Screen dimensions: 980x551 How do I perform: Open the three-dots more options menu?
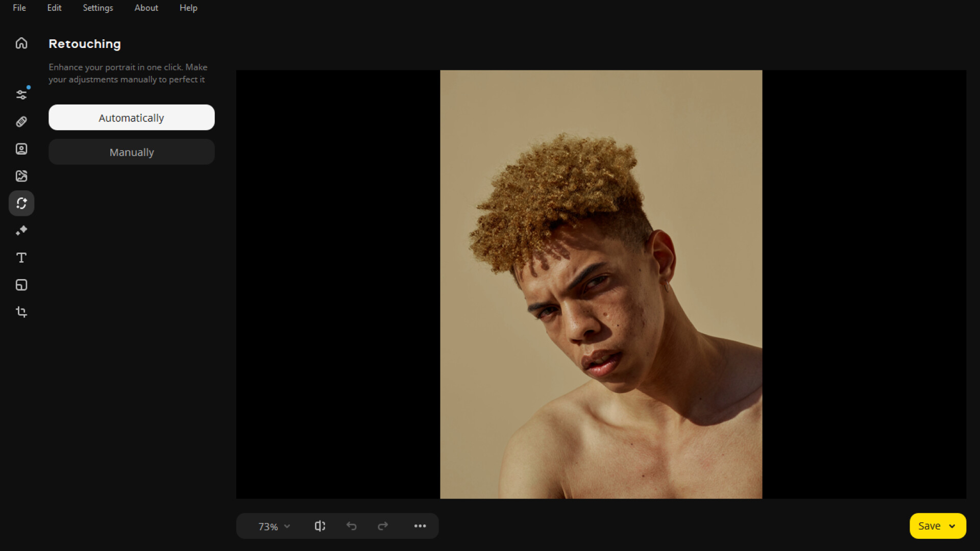click(420, 526)
